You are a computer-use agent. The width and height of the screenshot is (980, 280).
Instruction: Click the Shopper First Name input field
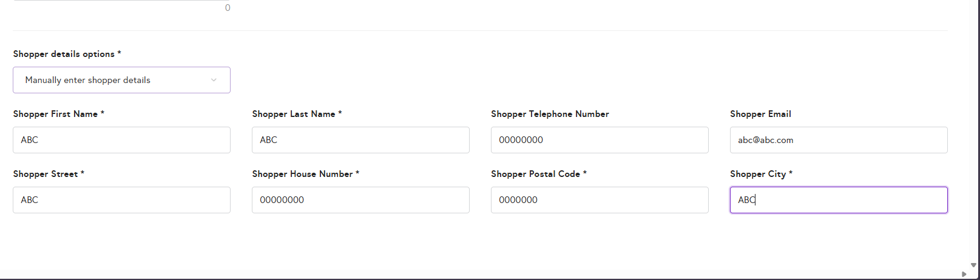click(x=121, y=140)
